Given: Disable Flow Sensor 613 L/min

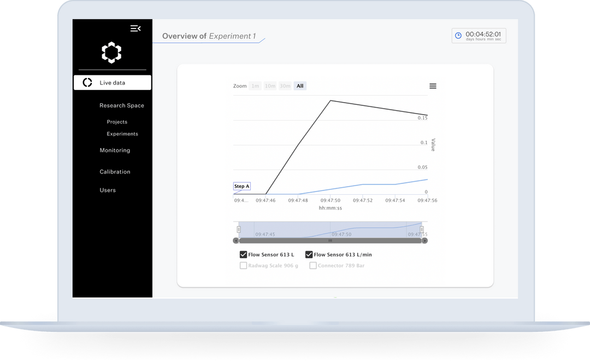Looking at the screenshot, I should pos(309,254).
